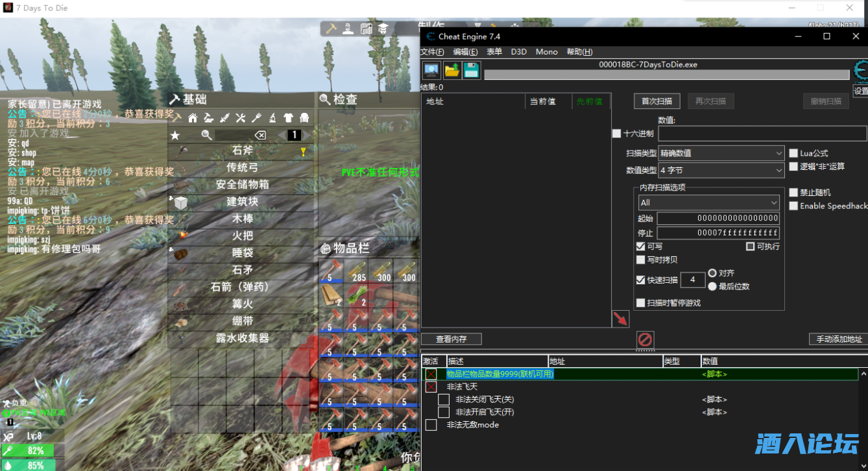
Task: Enable the 十六进制 hex checkbox
Action: pyautogui.click(x=616, y=134)
